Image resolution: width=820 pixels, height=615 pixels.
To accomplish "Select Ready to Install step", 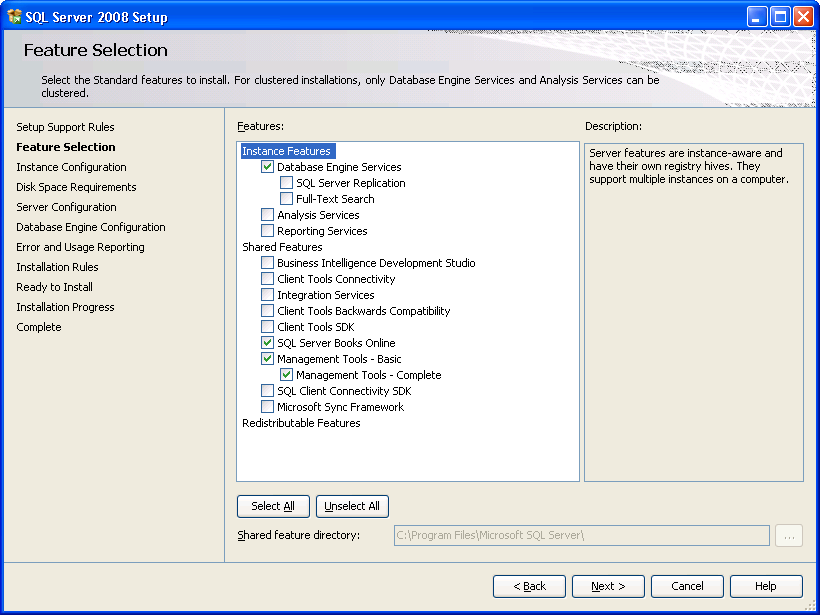I will [54, 287].
